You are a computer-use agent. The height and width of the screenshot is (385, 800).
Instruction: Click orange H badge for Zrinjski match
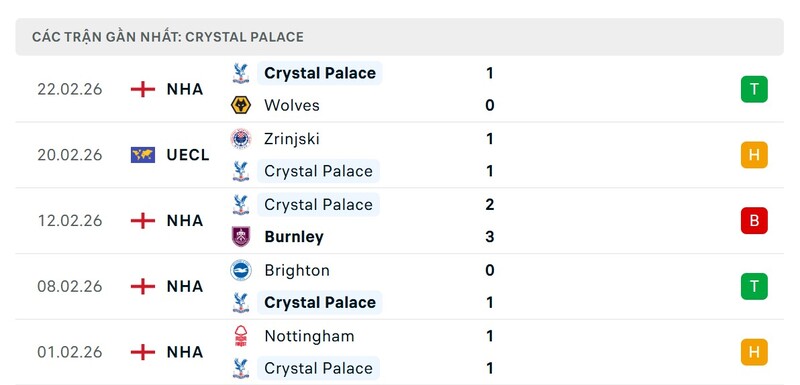point(754,155)
